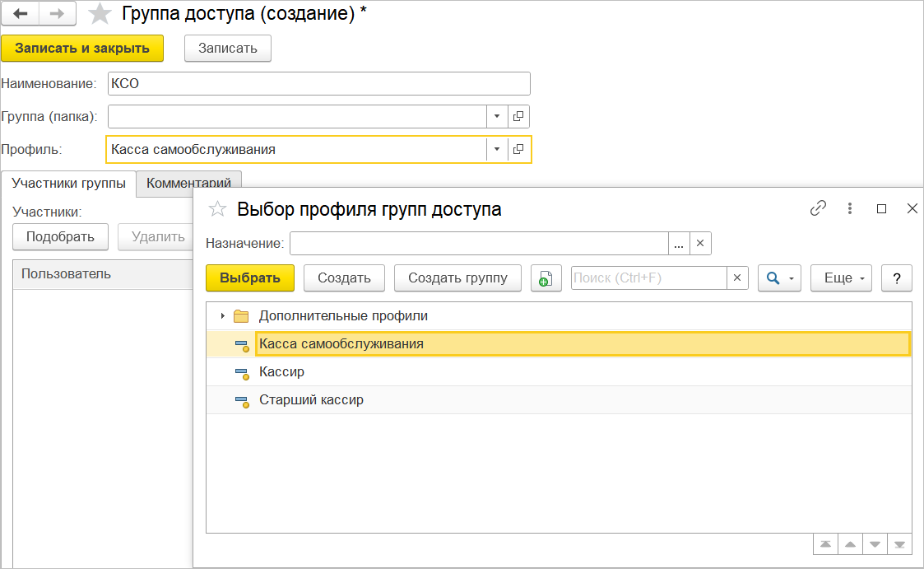Open the search magnifier dropdown

[778, 278]
